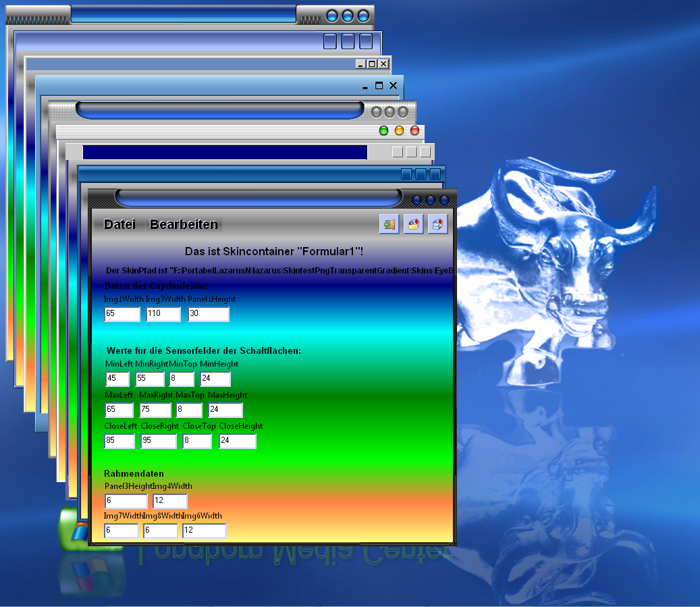The width and height of the screenshot is (700, 607).
Task: Click the Panel3Height input field
Action: pos(126,500)
